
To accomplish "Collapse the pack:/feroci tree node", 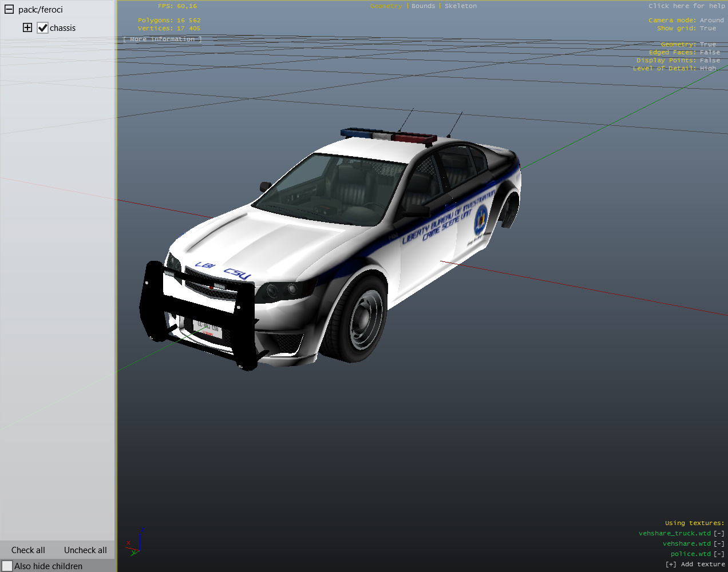I will 9,10.
